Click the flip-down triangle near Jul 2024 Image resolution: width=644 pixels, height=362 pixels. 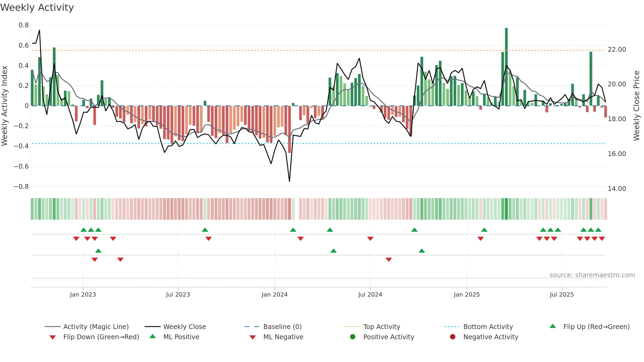[370, 239]
